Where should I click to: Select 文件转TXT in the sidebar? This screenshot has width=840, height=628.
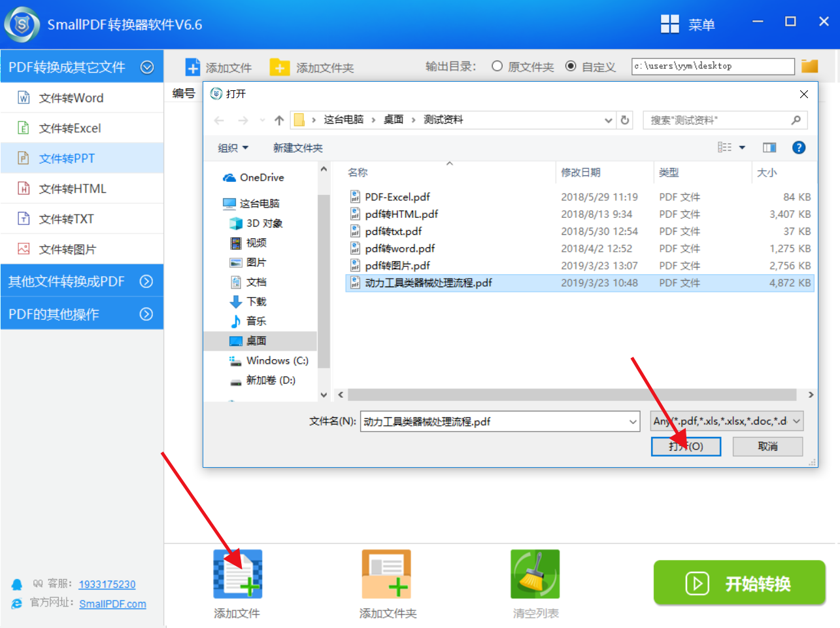[x=82, y=218]
